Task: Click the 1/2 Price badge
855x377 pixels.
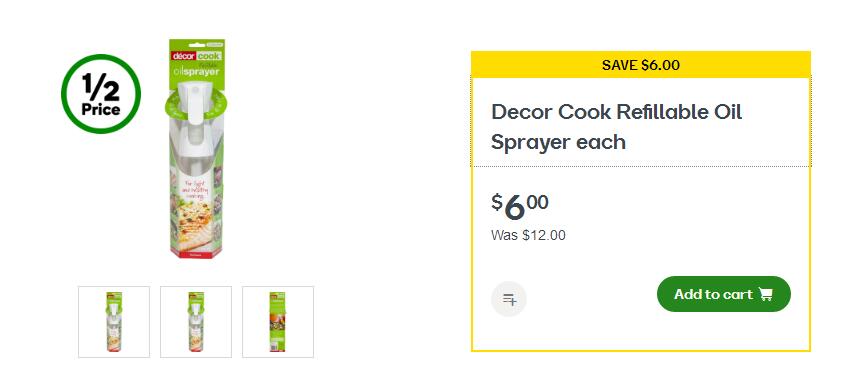Action: (101, 94)
